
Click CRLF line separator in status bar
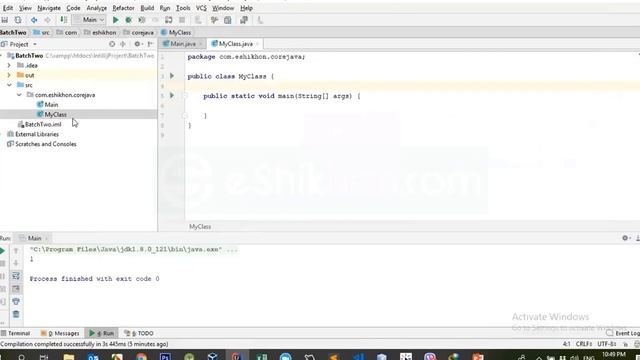coord(584,344)
